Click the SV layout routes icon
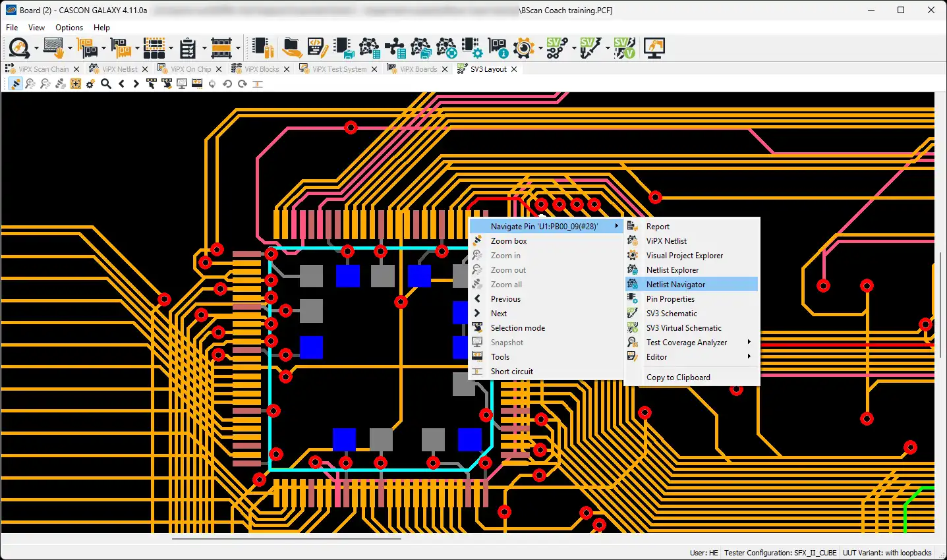The image size is (947, 560). pyautogui.click(x=558, y=48)
